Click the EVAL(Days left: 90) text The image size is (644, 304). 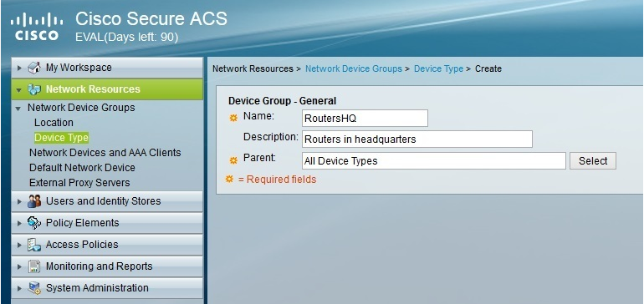pyautogui.click(x=127, y=38)
